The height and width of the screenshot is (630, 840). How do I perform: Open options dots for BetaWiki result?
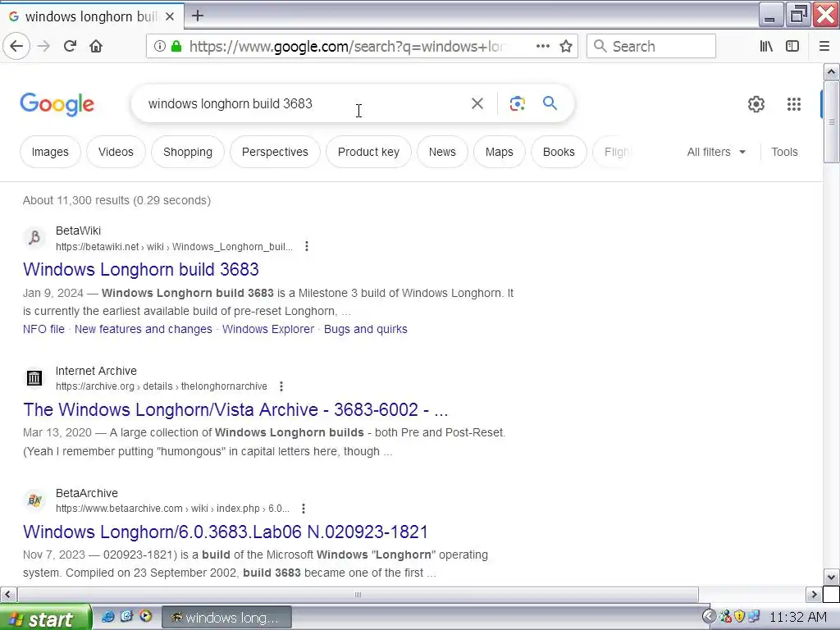tap(307, 246)
